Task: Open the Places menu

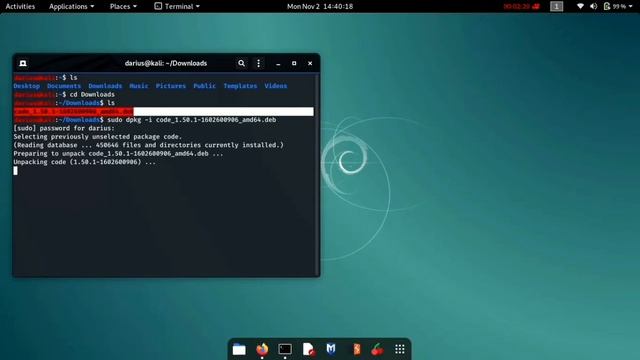Action: [123, 6]
